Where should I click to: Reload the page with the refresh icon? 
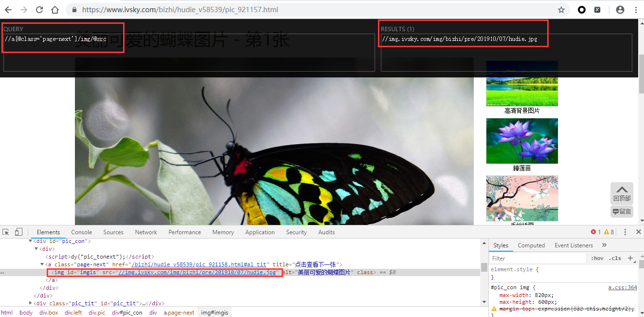39,10
